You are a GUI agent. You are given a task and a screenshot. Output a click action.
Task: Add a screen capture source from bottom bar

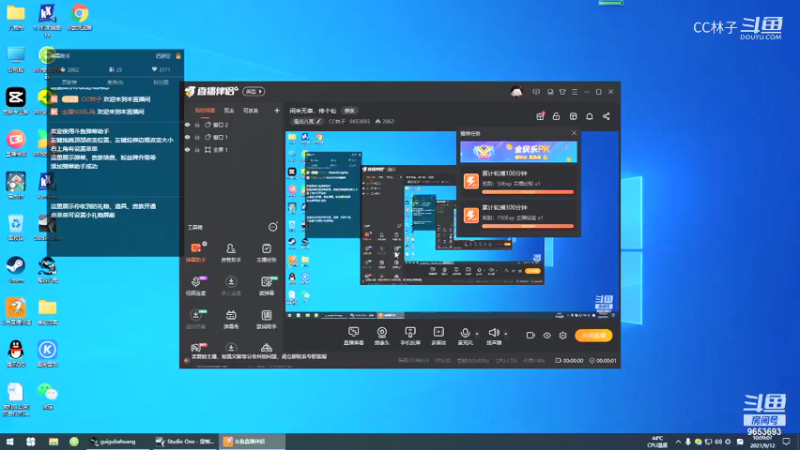(x=353, y=336)
